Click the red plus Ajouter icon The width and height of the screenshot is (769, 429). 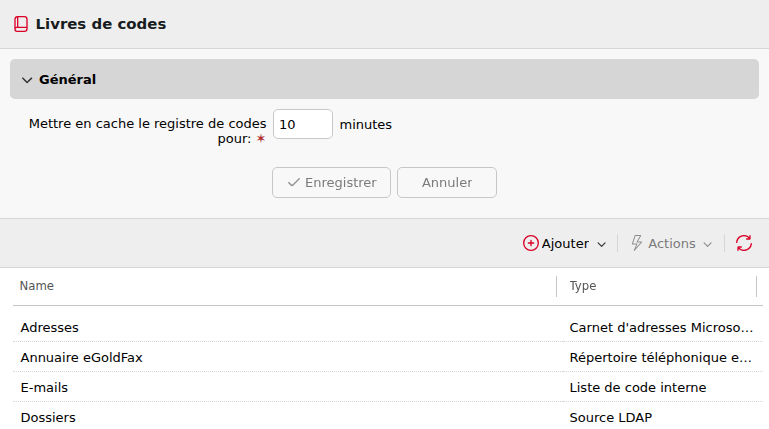click(530, 243)
